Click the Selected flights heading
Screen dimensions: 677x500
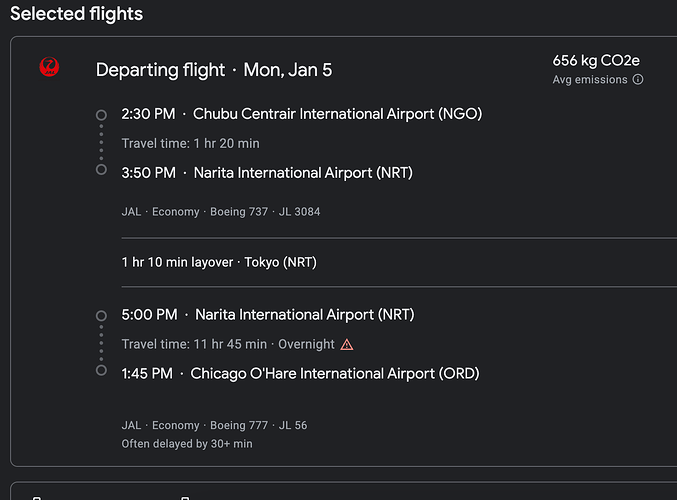[x=76, y=14]
